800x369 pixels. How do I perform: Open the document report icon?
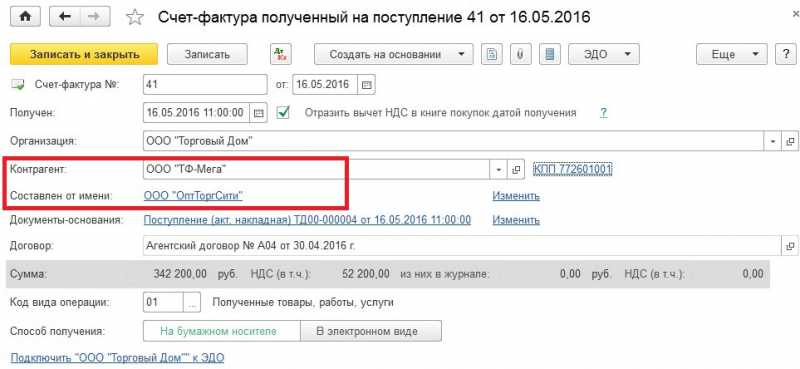tap(492, 54)
